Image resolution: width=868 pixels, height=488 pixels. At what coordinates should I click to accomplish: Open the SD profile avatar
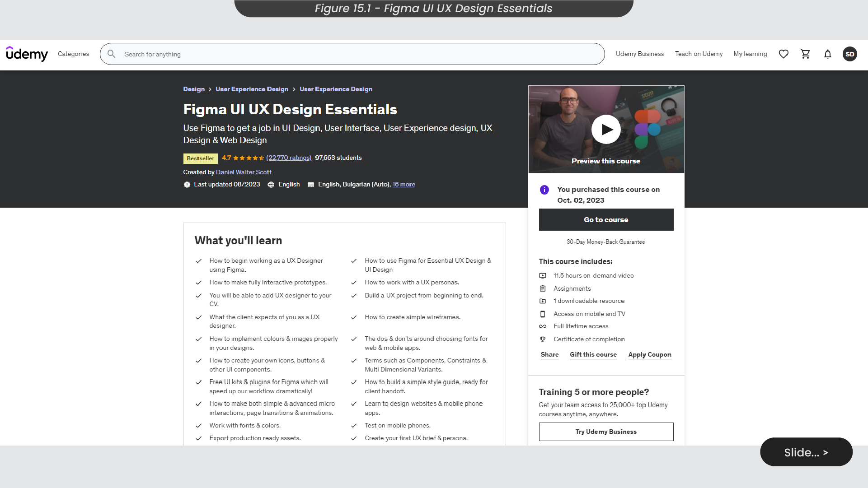[849, 54]
